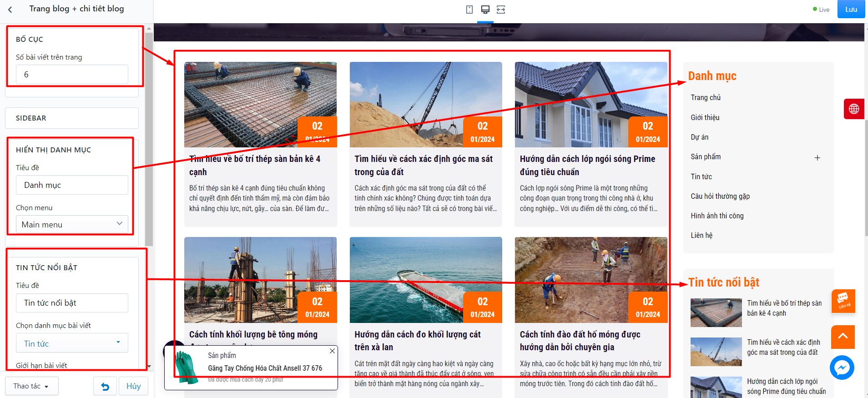Open sand pile crane article image

[426, 105]
